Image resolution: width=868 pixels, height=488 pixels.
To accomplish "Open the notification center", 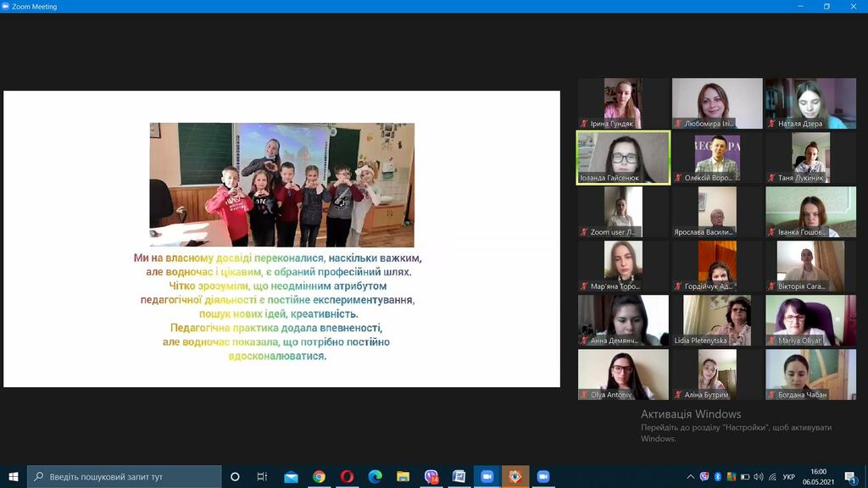I will coord(850,476).
